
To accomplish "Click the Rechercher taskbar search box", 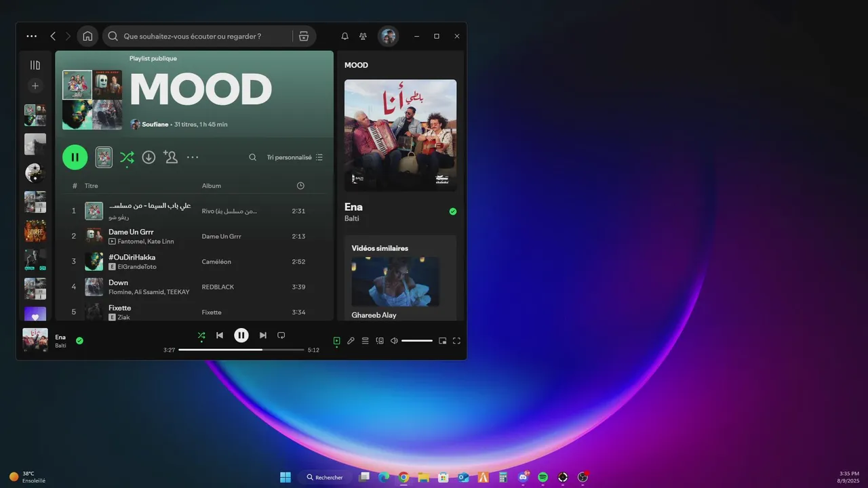I will tap(325, 477).
